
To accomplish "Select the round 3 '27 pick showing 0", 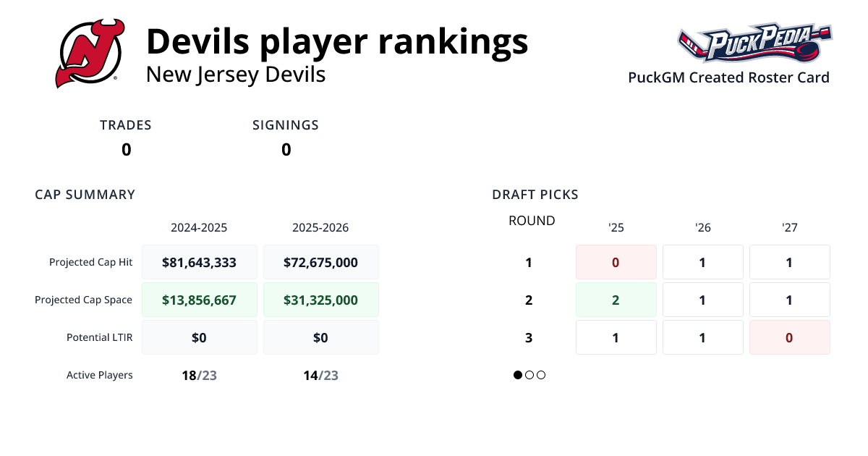I will pyautogui.click(x=789, y=337).
